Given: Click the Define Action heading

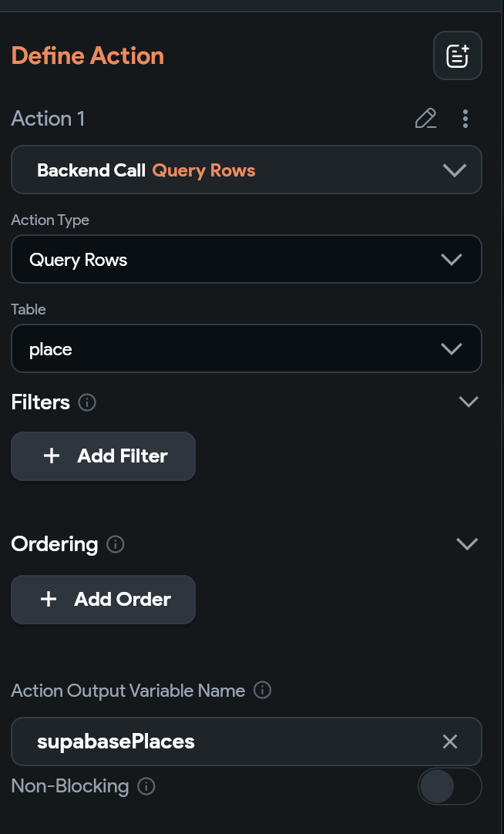Looking at the screenshot, I should 88,56.
